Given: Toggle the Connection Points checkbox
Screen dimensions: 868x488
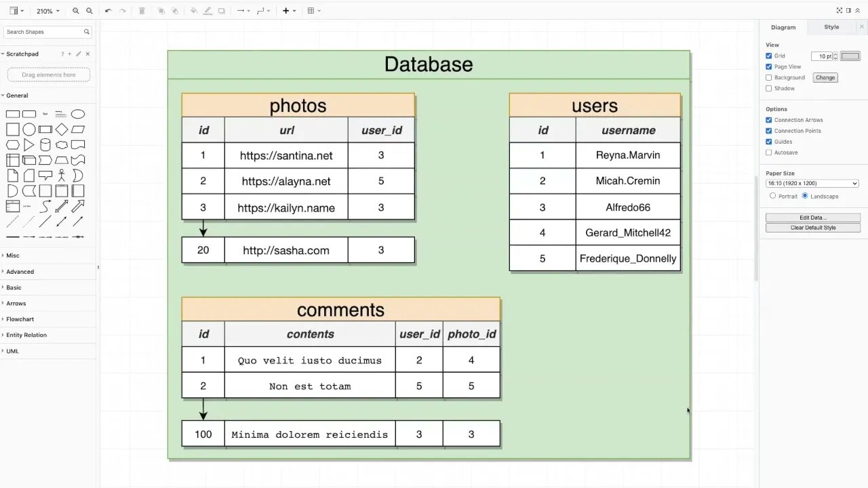Looking at the screenshot, I should (x=769, y=131).
